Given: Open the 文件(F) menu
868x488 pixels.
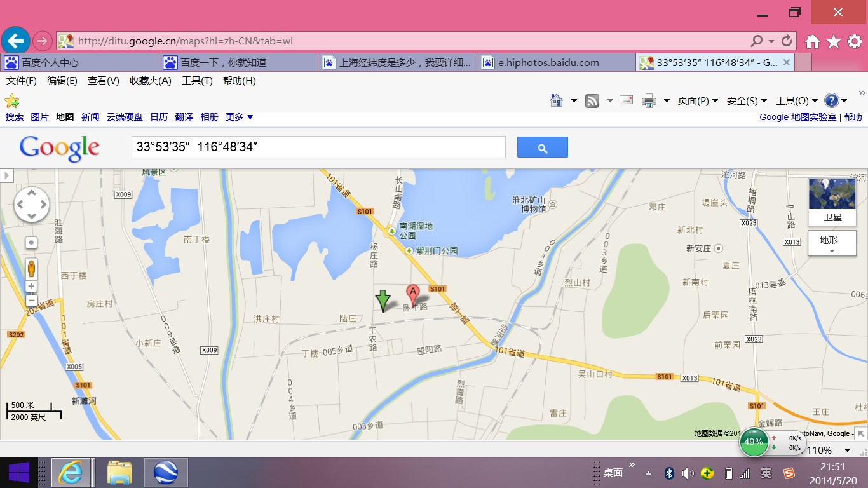Looking at the screenshot, I should tap(22, 81).
